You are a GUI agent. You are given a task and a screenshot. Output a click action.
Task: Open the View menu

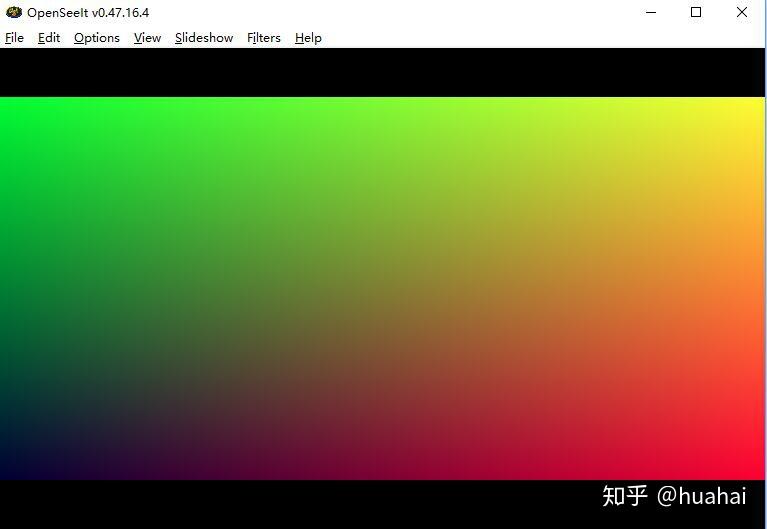[147, 38]
